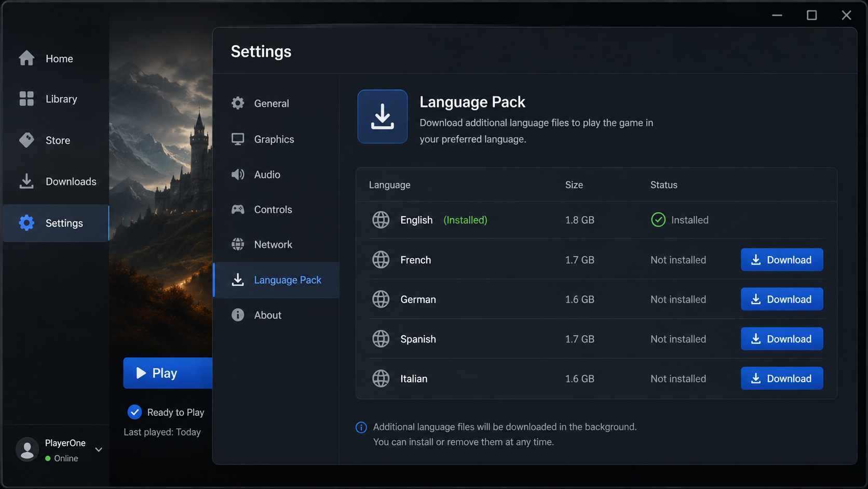Screen dimensions: 868x489
Task: Open Graphics monitor icon settings
Action: [238, 139]
